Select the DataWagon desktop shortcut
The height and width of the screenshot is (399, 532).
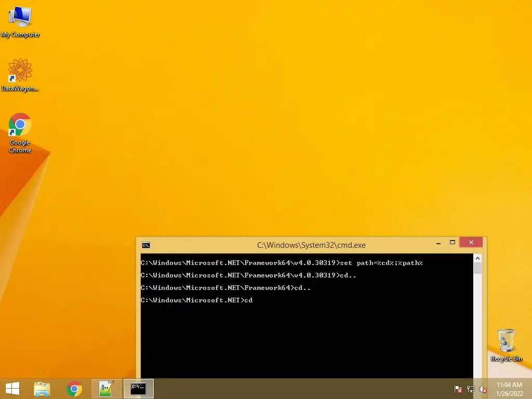click(20, 75)
